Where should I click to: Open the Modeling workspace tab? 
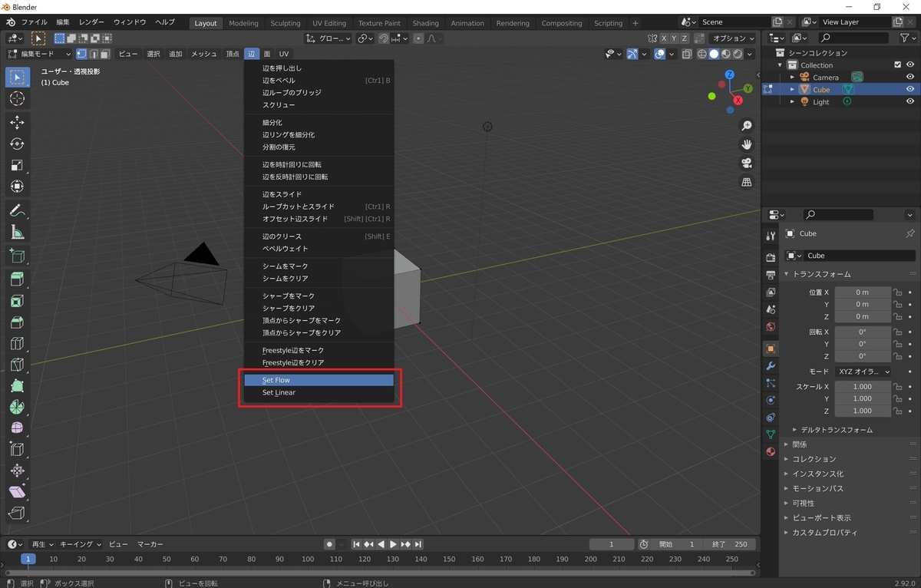pos(243,23)
